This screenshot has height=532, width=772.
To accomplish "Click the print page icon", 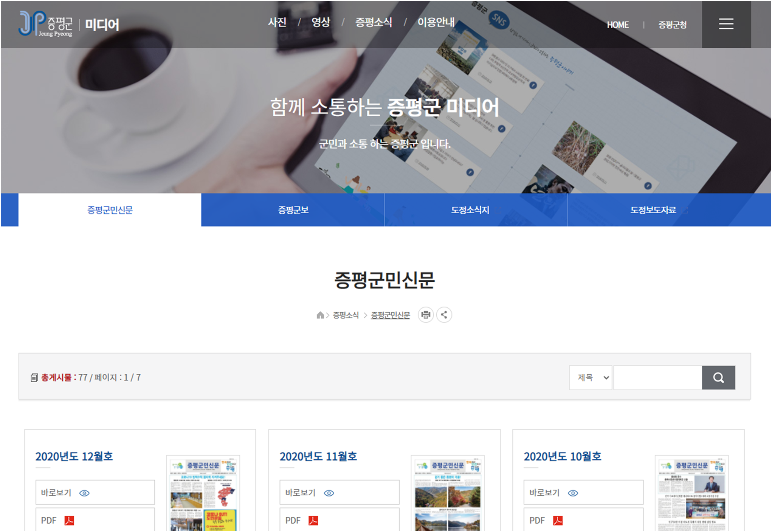I will tap(426, 315).
